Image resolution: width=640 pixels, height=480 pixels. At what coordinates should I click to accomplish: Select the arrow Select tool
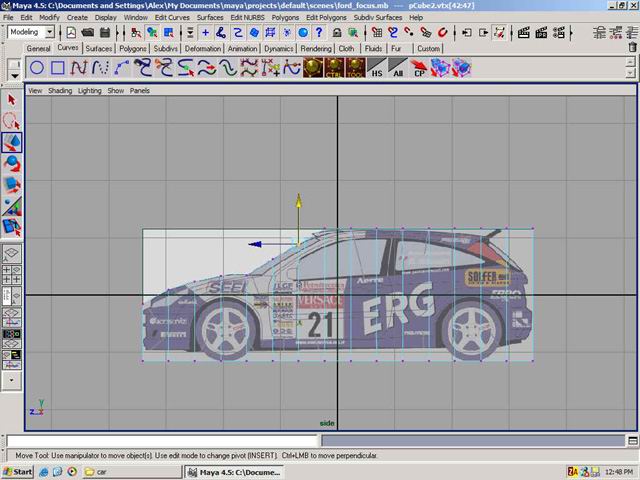(12, 100)
